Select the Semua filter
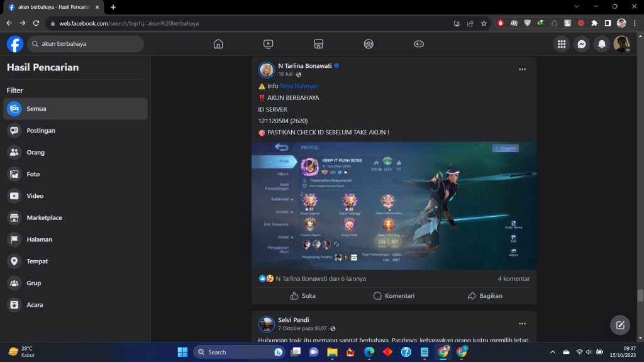Viewport: 644px width, 362px height. pyautogui.click(x=75, y=109)
